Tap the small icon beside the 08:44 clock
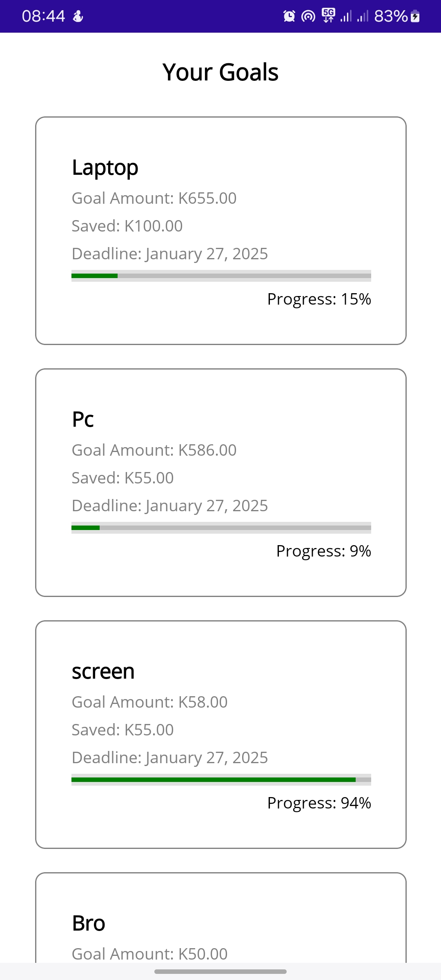Viewport: 441px width, 980px height. (x=78, y=16)
